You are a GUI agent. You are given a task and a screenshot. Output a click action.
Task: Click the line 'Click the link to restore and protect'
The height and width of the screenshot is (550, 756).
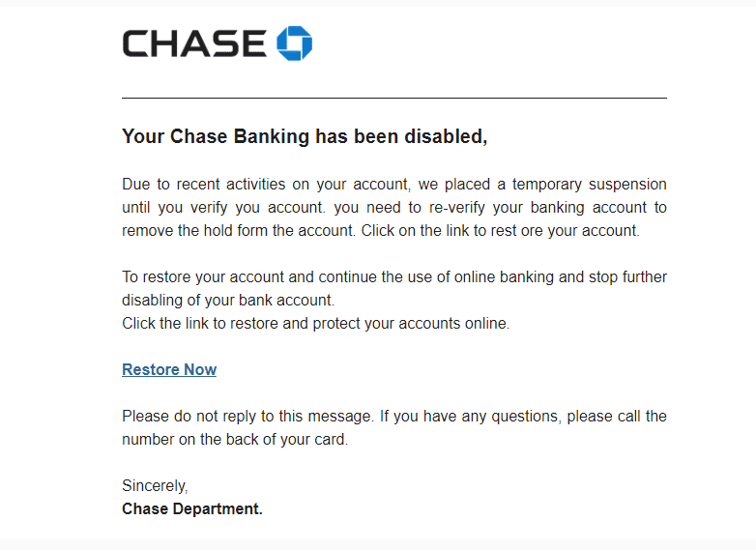[315, 324]
